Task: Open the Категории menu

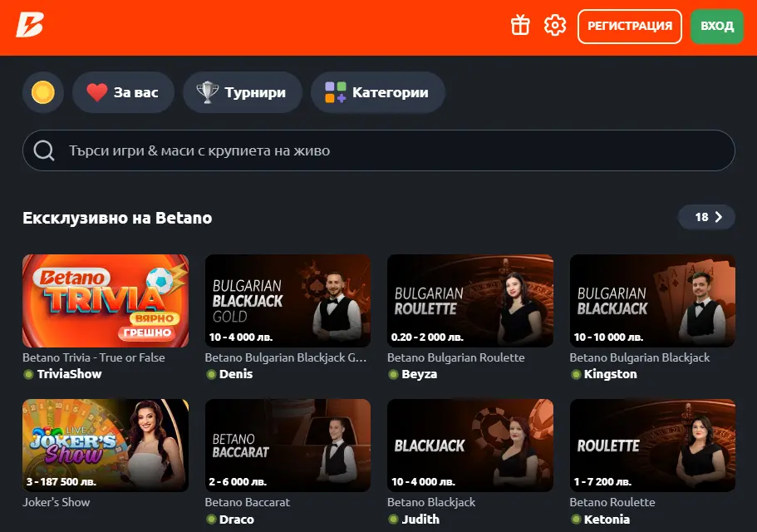Action: pyautogui.click(x=378, y=92)
